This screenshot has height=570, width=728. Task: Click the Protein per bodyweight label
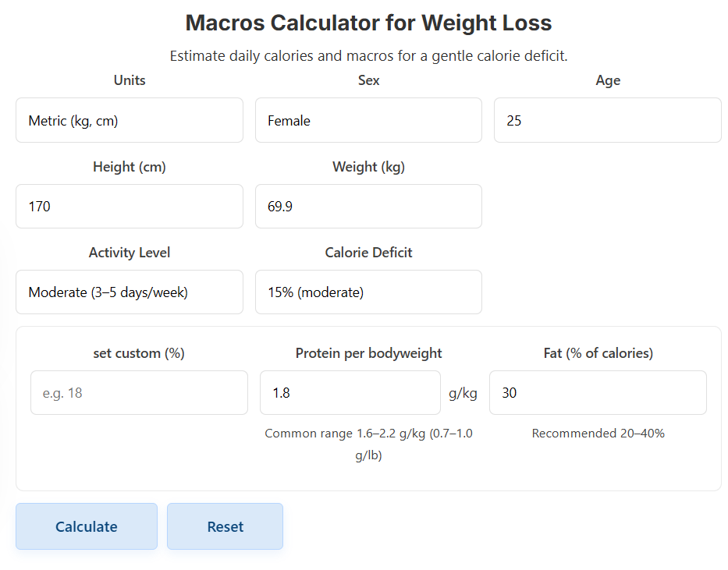[368, 353]
